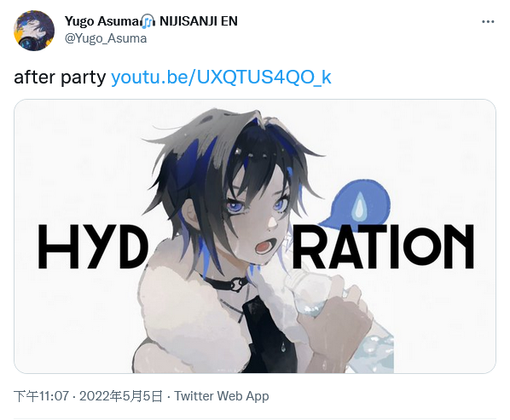Click the 'after party' tweet text
The image size is (510, 420).
[60, 78]
